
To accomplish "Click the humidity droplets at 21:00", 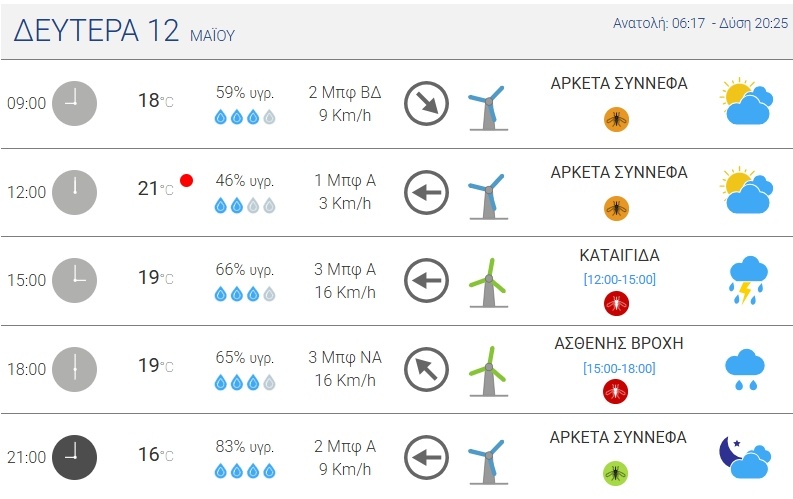I will coord(244,470).
